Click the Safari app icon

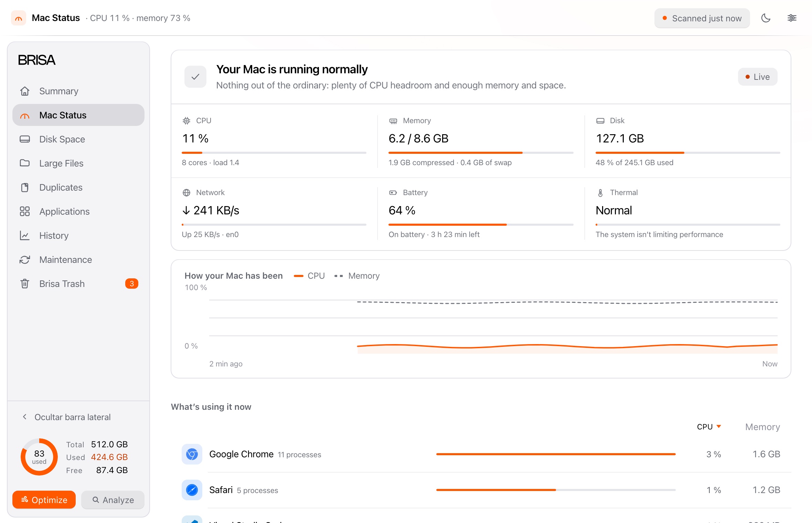[192, 490]
